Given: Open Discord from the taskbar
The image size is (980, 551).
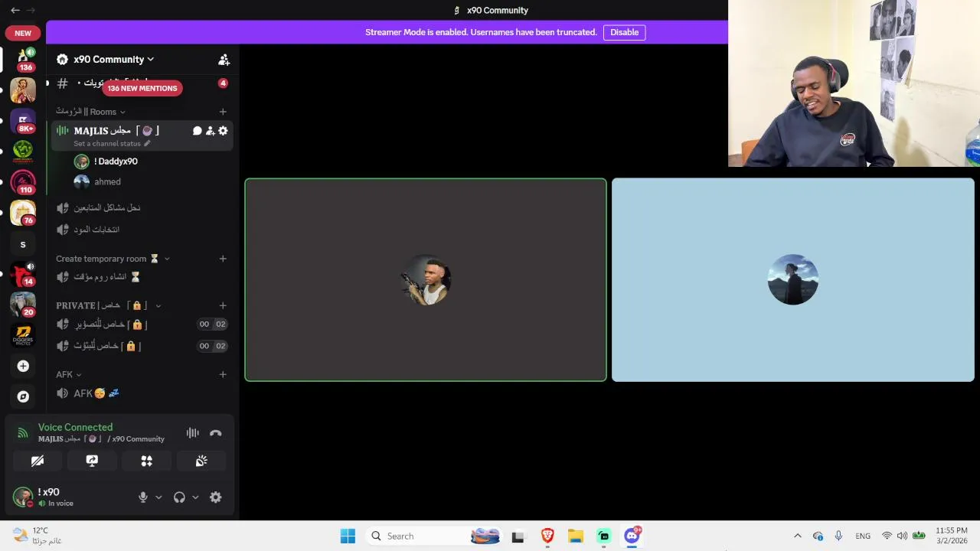Looking at the screenshot, I should pyautogui.click(x=632, y=536).
